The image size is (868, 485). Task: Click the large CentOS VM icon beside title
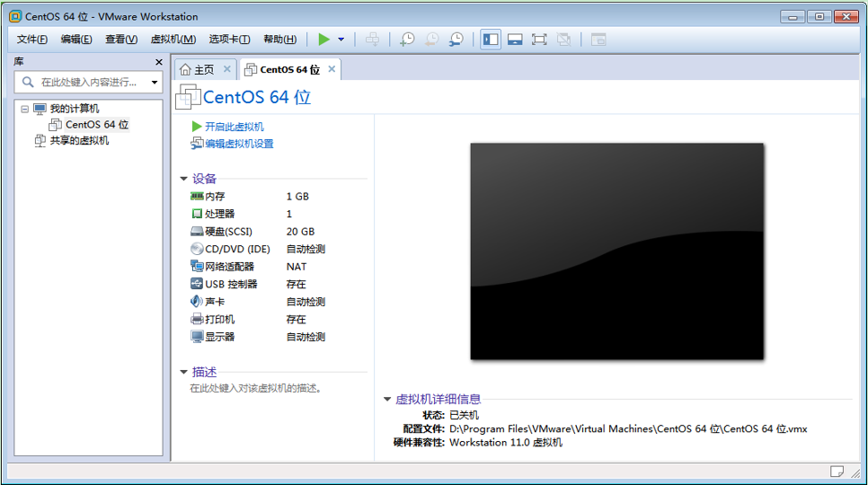point(188,97)
